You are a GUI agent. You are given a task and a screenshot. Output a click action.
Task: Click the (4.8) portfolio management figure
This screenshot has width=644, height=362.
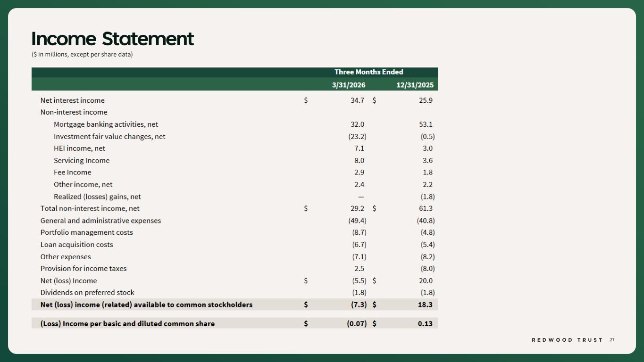click(x=427, y=232)
